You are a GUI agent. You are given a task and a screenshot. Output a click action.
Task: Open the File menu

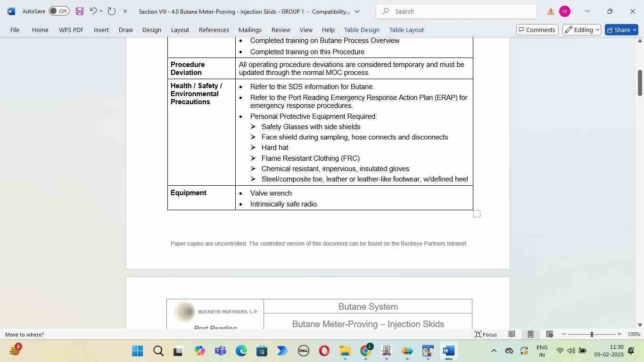click(x=15, y=30)
